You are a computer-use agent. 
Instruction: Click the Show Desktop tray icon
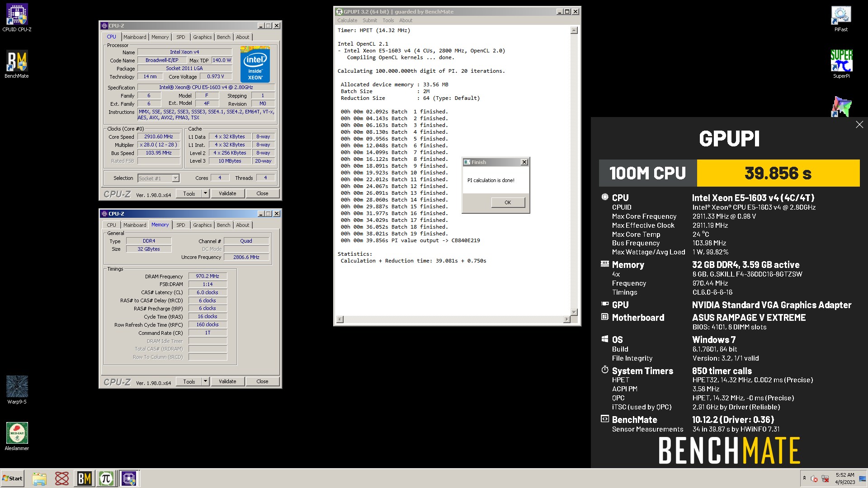click(x=863, y=479)
